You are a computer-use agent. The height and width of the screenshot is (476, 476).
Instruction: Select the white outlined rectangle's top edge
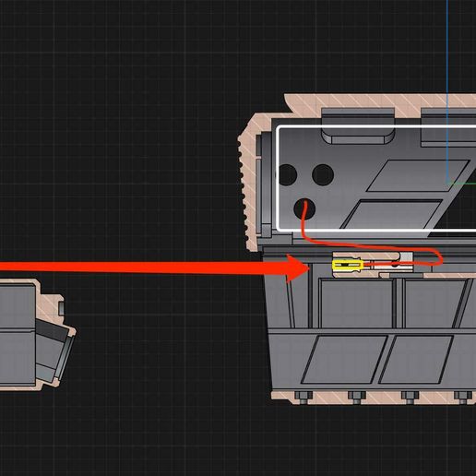click(x=376, y=126)
